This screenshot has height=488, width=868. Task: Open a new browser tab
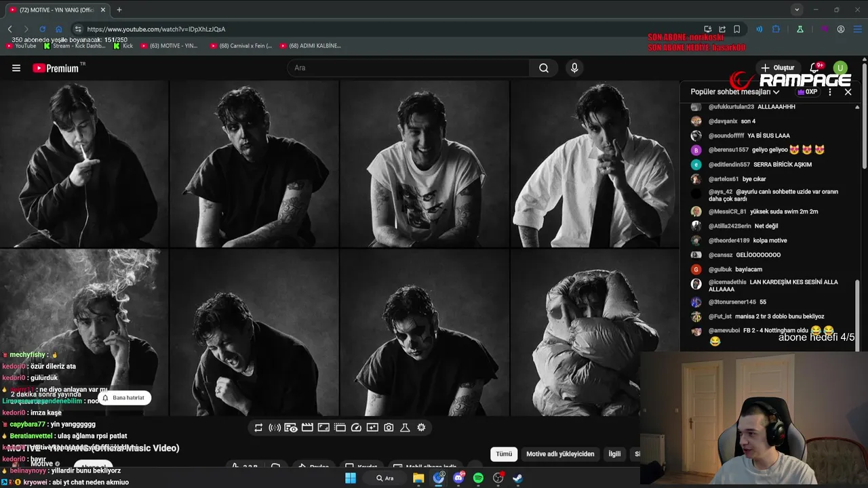coord(119,9)
